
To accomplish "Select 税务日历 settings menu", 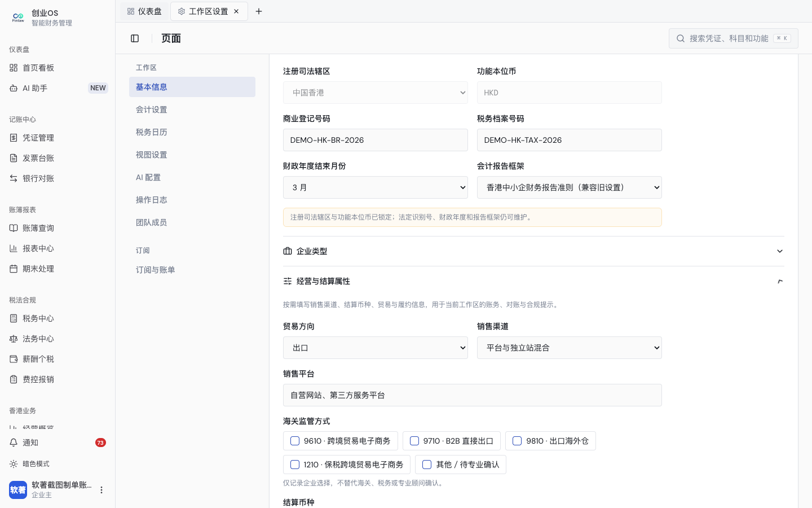I will point(192,132).
